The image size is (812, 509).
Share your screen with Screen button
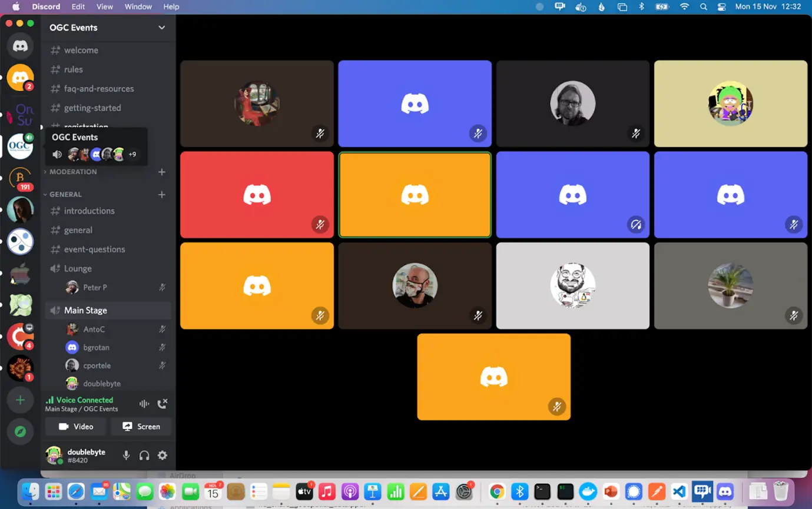point(141,427)
